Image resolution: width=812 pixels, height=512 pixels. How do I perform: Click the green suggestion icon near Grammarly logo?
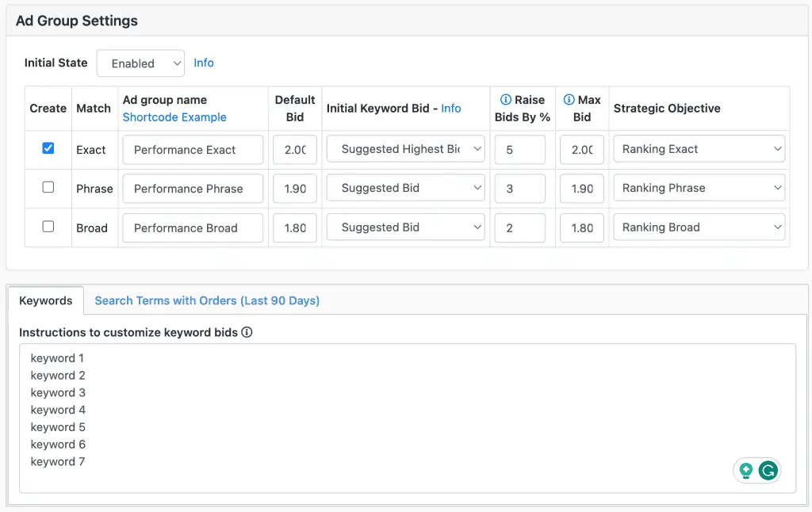click(746, 470)
